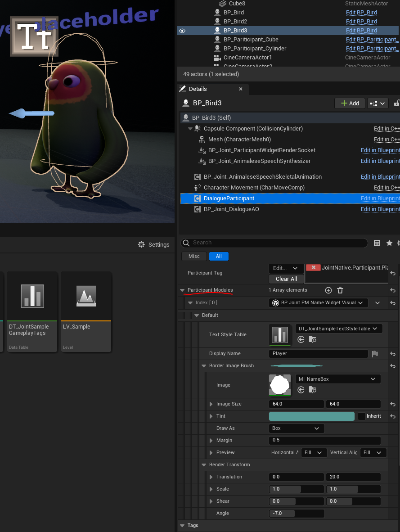
Task: Open the Draw As dropdown set to Box
Action: (296, 428)
